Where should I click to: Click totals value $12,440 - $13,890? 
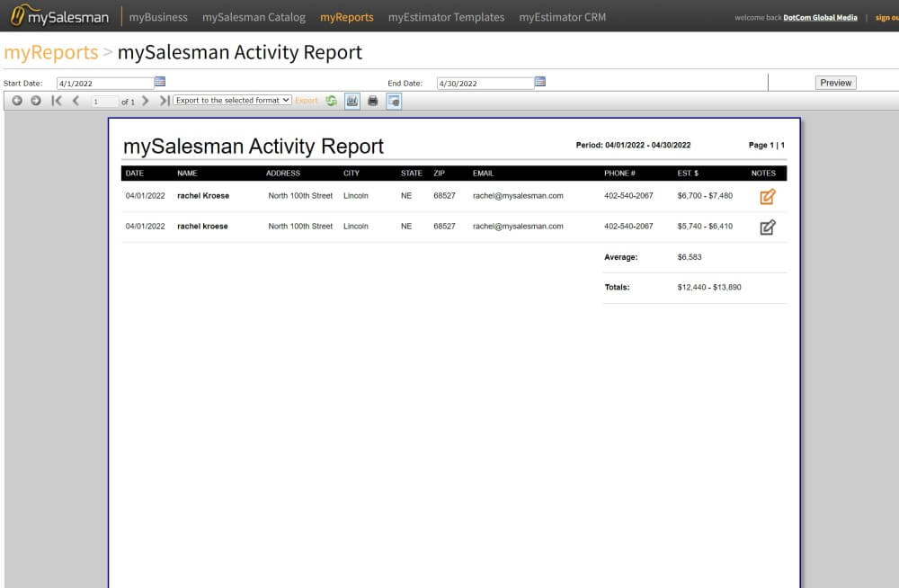[x=709, y=287]
